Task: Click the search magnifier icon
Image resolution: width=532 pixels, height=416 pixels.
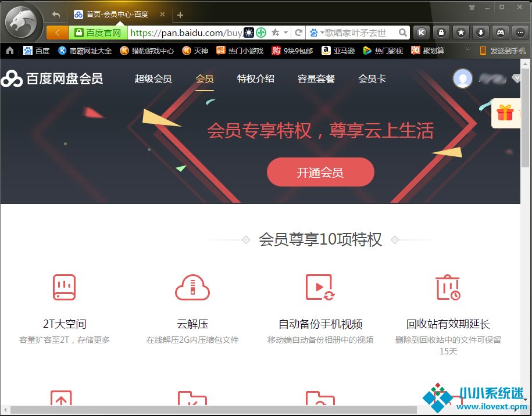Action: pyautogui.click(x=403, y=33)
